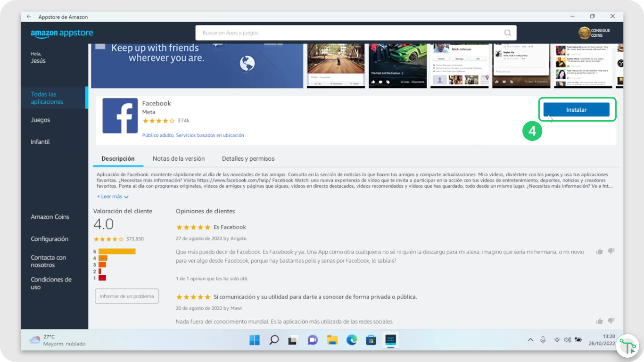This screenshot has height=362, width=644.
Task: Click the search magnifier icon in search bar
Action: (507, 33)
